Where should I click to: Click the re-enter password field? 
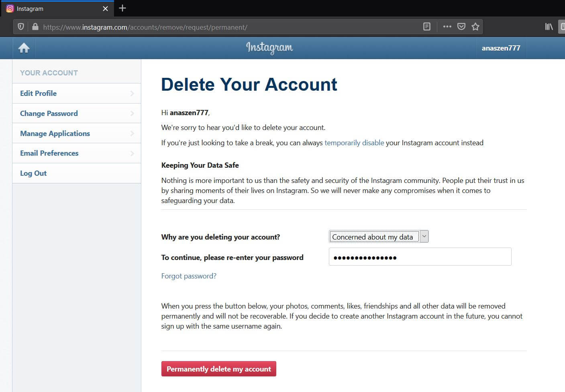pos(420,257)
